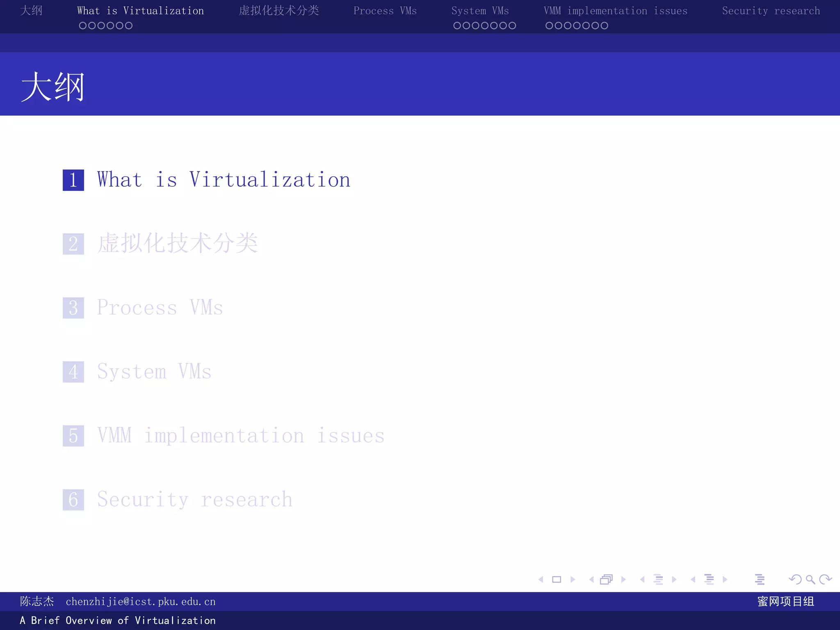Select third circle under VMM implementation issues header

568,25
